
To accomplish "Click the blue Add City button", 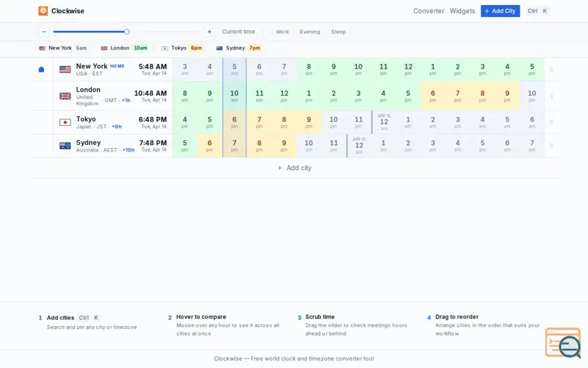I will (501, 11).
